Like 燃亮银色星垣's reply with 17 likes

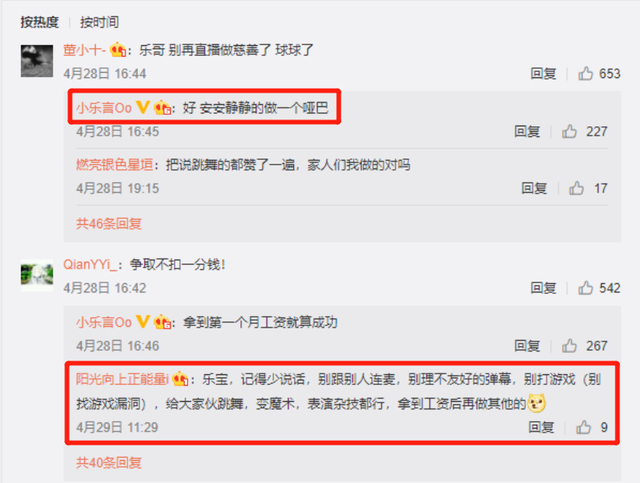pyautogui.click(x=576, y=188)
